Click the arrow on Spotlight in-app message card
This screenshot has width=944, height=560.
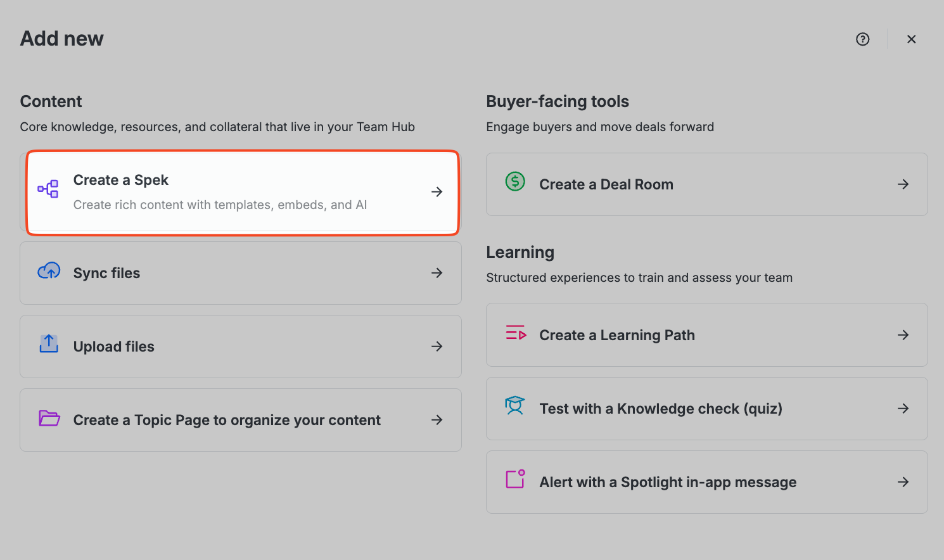pyautogui.click(x=903, y=482)
